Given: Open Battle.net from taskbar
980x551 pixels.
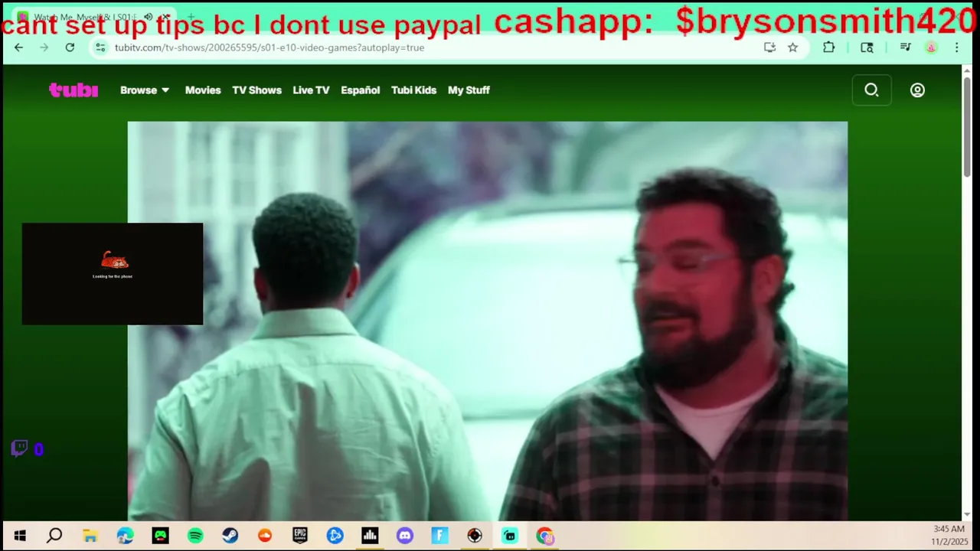Looking at the screenshot, I should (335, 536).
